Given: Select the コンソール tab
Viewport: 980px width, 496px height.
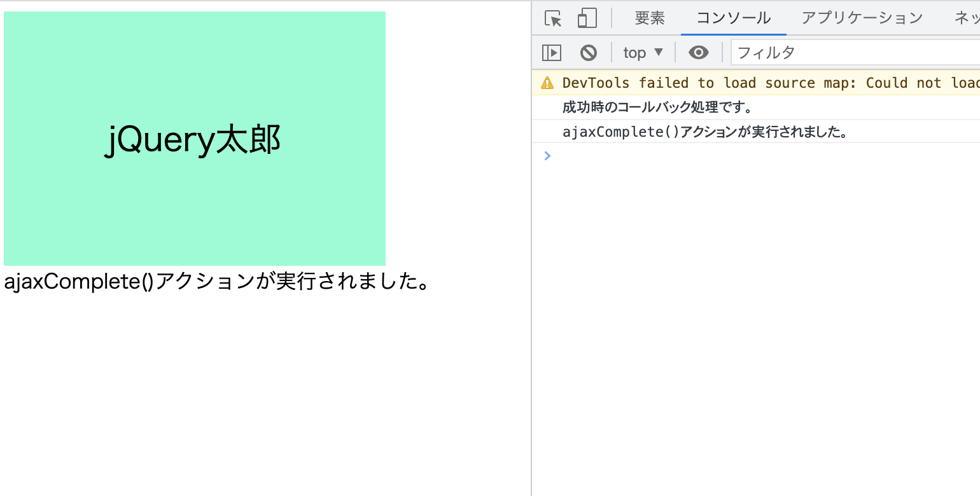Looking at the screenshot, I should click(734, 18).
